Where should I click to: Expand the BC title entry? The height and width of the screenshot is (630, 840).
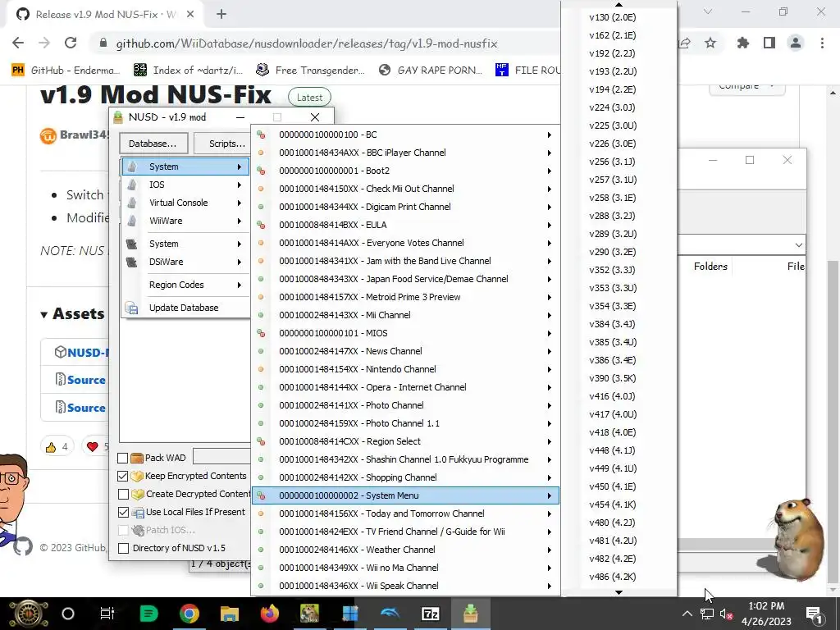tap(405, 135)
